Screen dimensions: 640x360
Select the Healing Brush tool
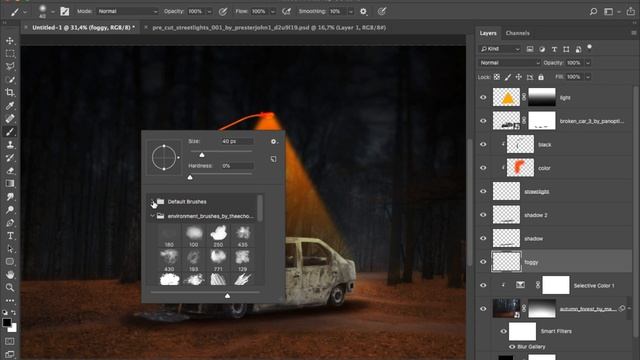coord(10,119)
